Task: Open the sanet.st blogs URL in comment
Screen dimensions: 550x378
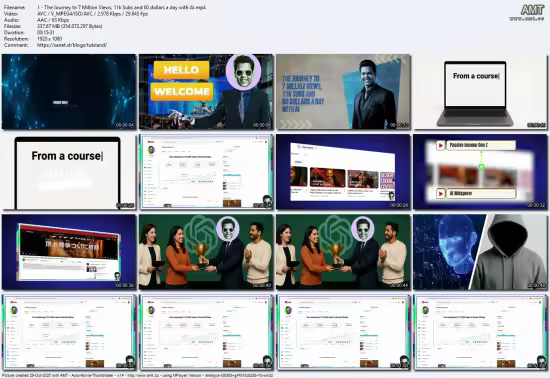Action: 72,45
